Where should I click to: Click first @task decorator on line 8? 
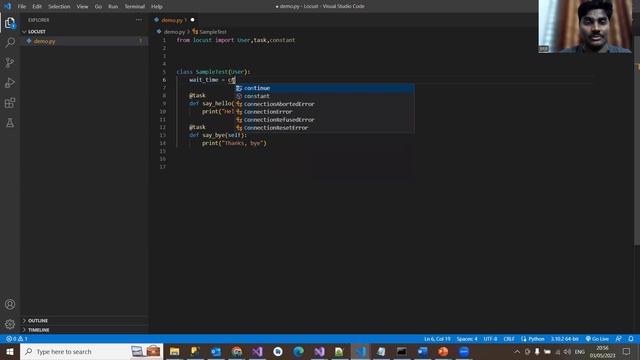coord(197,96)
